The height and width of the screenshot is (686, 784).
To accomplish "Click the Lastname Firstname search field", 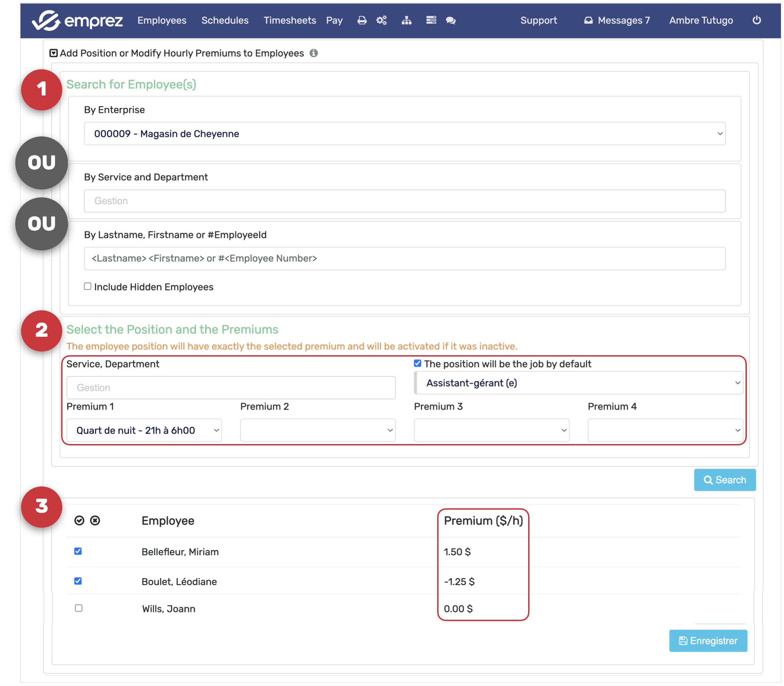I will (404, 258).
